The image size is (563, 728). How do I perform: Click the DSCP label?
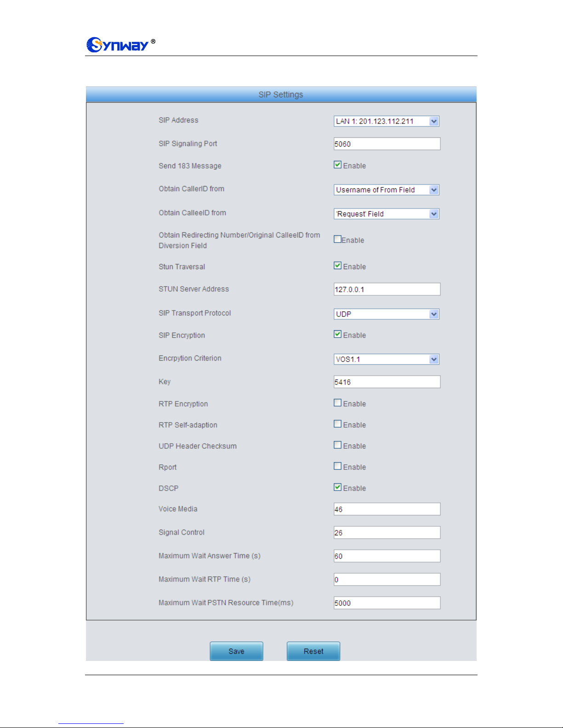tap(168, 488)
